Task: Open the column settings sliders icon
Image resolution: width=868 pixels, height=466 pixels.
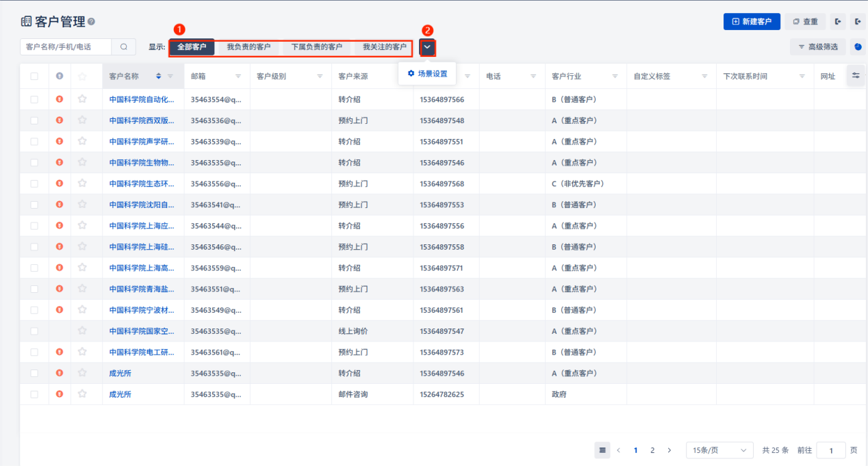Action: [856, 75]
